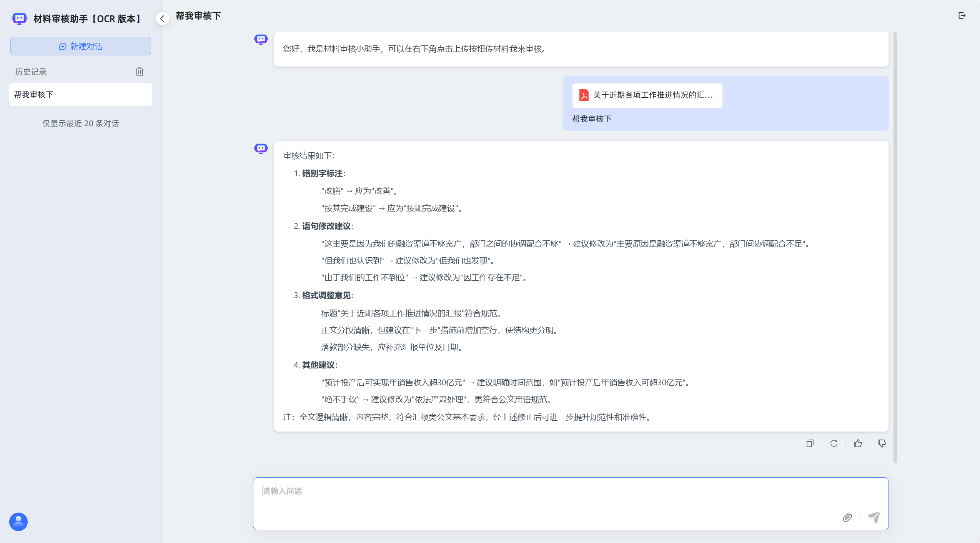Open the attached PDF 关于近期各项工作推进情况的汇…
The width and height of the screenshot is (980, 543).
tap(647, 95)
